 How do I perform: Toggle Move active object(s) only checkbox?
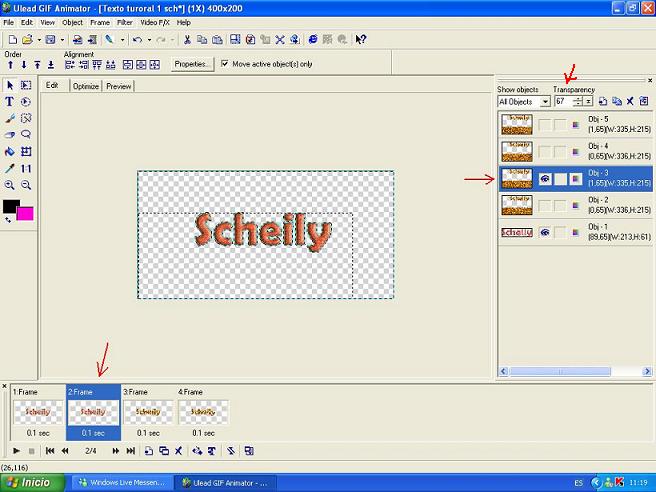(225, 64)
